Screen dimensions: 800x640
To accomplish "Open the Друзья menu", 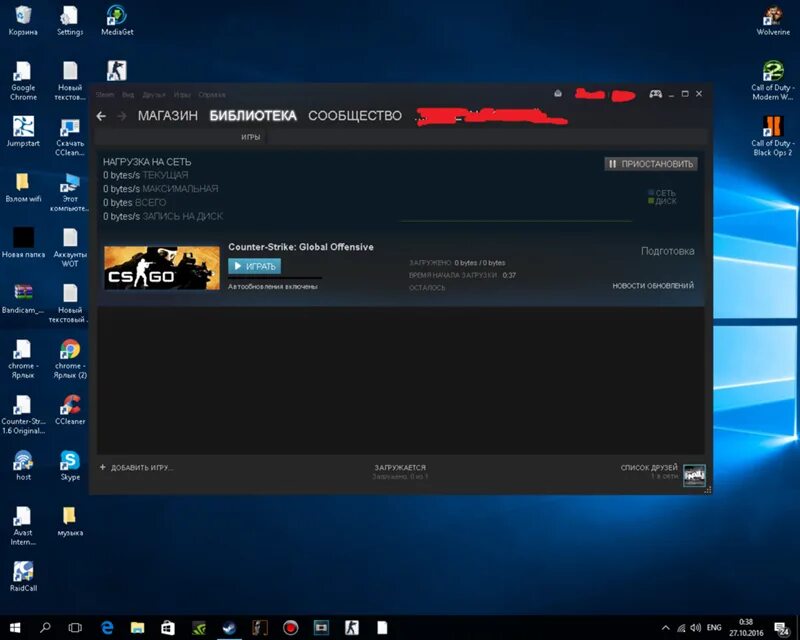I will tap(154, 94).
